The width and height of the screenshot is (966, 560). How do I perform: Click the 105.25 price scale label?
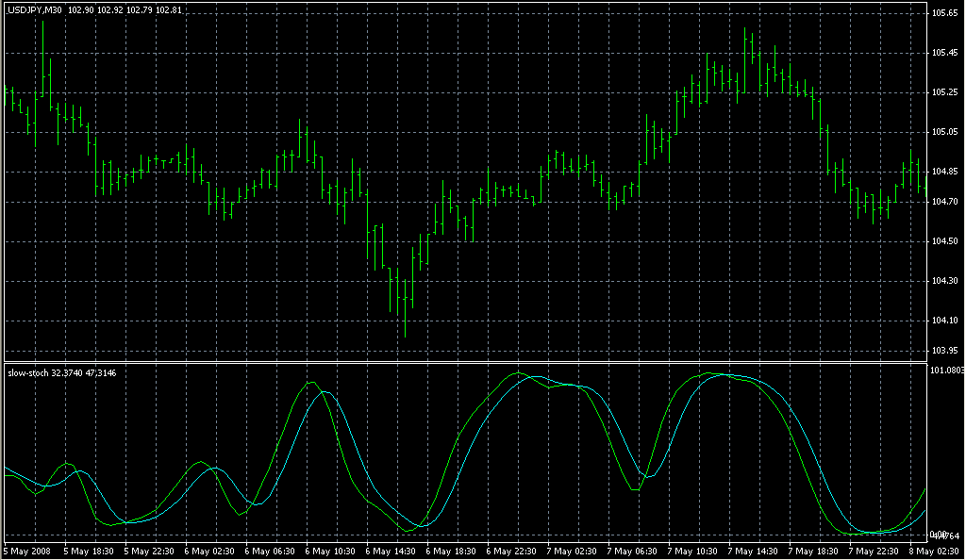945,92
